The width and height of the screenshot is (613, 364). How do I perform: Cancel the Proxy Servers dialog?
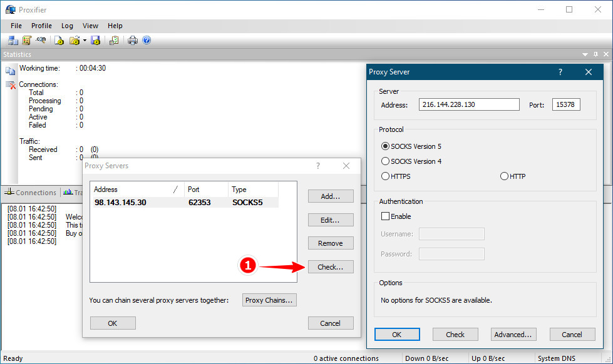click(331, 323)
